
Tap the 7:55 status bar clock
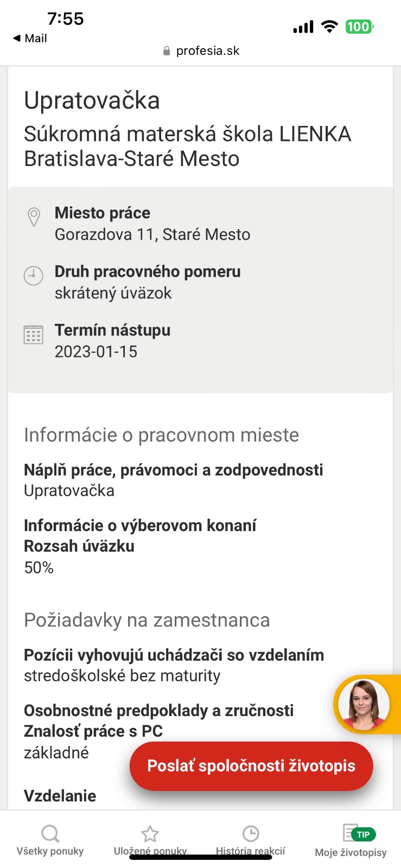coord(66,19)
